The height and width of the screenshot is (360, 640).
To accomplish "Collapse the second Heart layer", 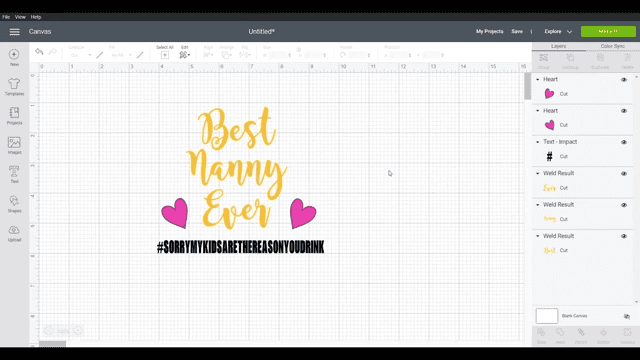I will [x=538, y=111].
